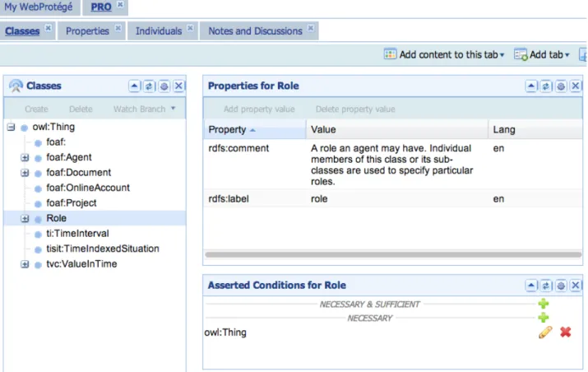Open the Watch Branch dropdown arrow
Image resolution: width=588 pixels, height=372 pixels.
point(173,109)
